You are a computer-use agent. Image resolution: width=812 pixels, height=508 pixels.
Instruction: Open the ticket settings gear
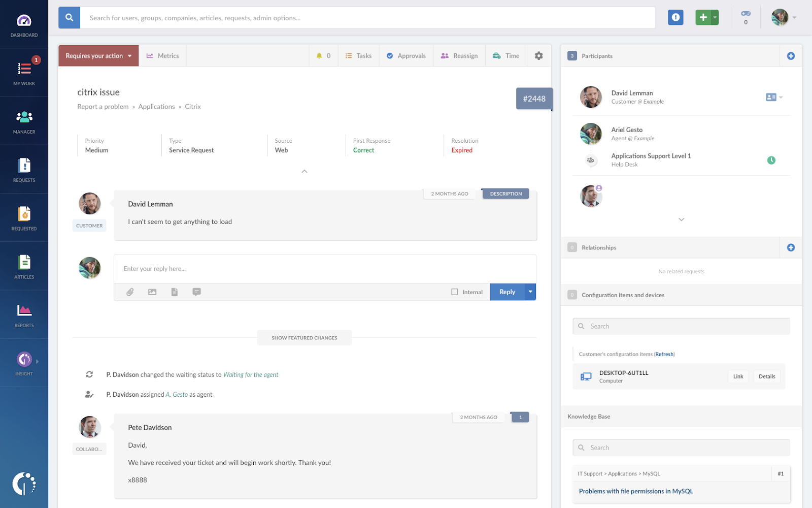pos(538,55)
